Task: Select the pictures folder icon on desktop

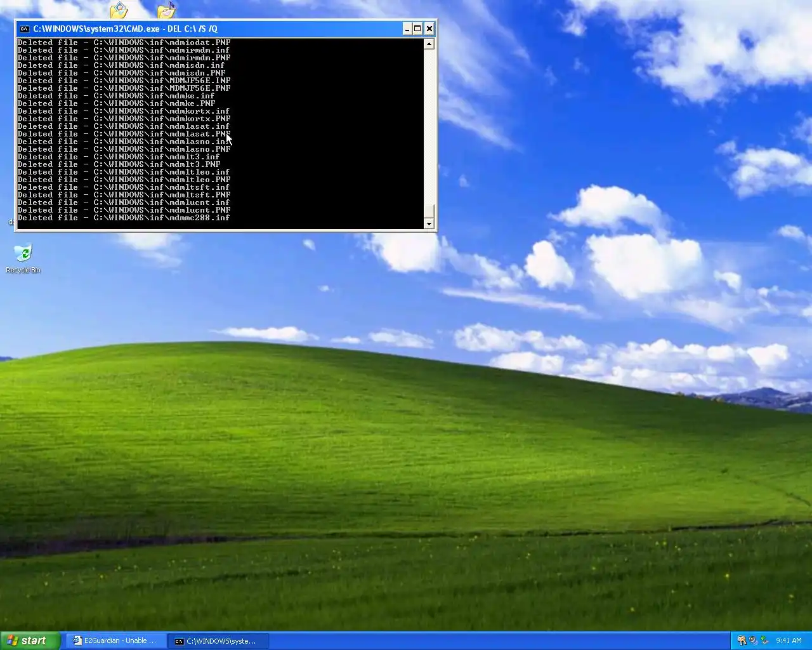Action: (x=119, y=10)
